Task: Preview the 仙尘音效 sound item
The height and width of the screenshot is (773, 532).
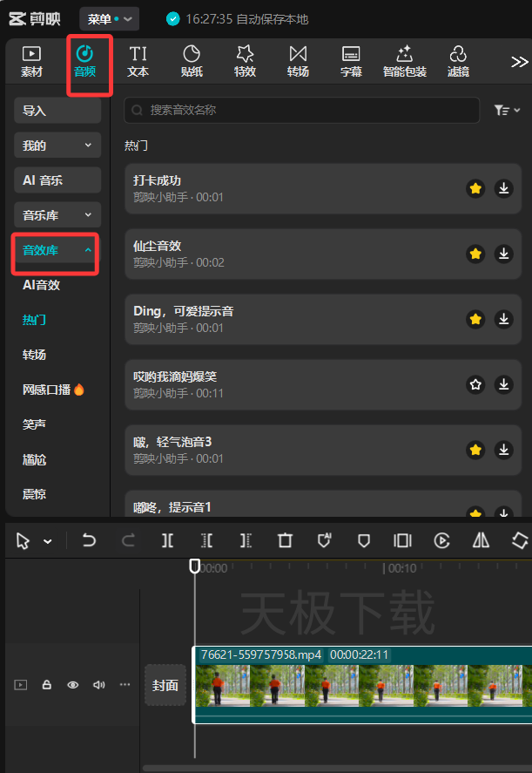Action: (323, 254)
